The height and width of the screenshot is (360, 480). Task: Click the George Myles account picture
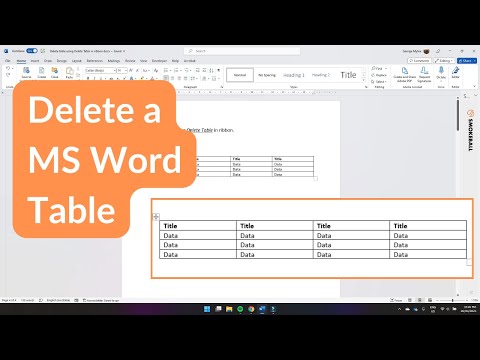pyautogui.click(x=426, y=51)
